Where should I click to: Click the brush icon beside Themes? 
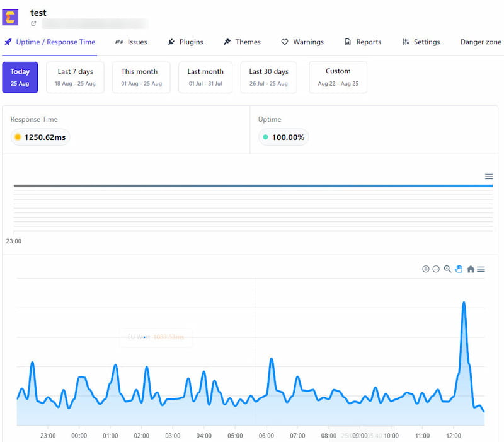click(x=227, y=42)
